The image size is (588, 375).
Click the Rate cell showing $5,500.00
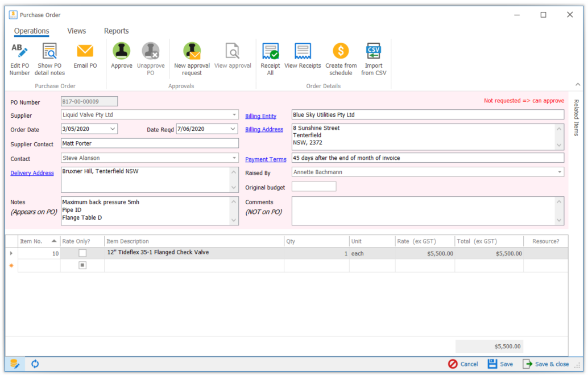[424, 253]
